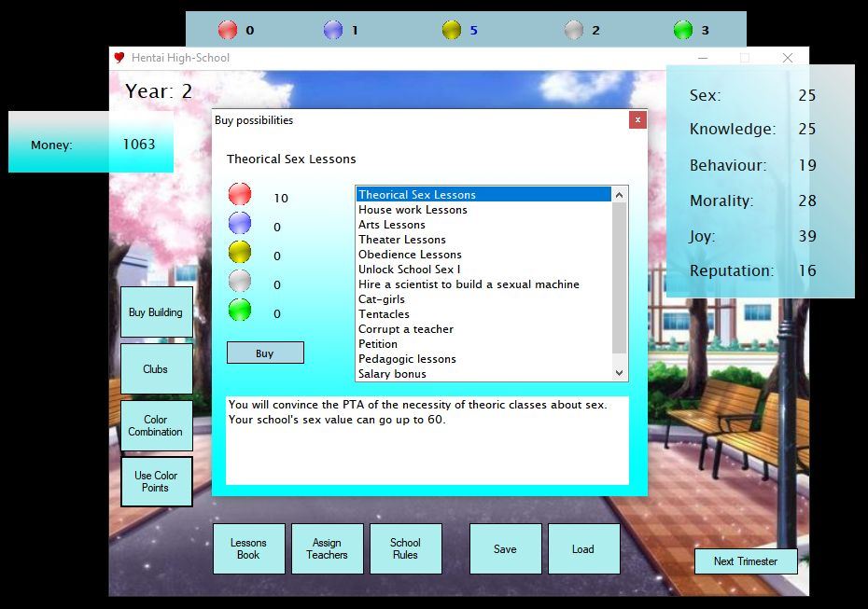
Task: Open the Buy Building menu
Action: (156, 312)
